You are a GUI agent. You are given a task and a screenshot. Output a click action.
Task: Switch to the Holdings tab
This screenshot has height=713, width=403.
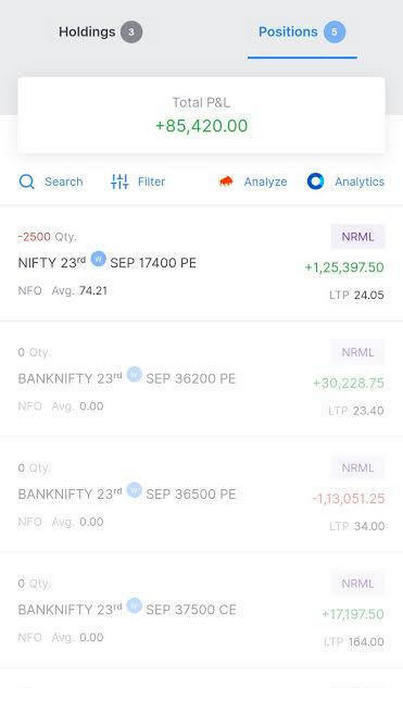pyautogui.click(x=87, y=32)
